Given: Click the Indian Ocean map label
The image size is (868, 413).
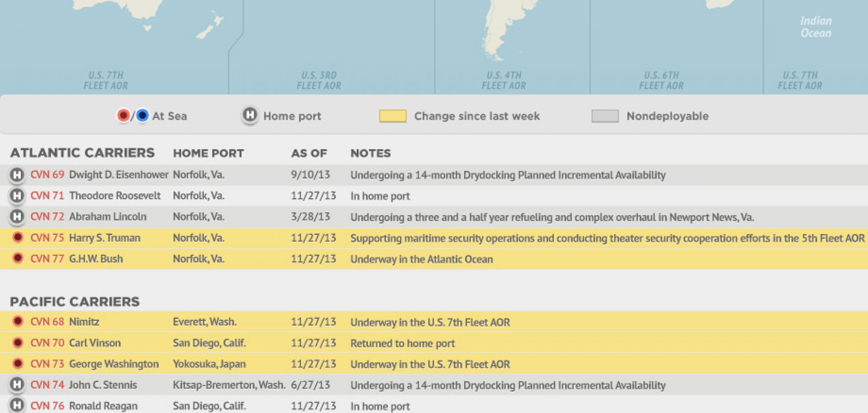Looking at the screenshot, I should [x=816, y=27].
